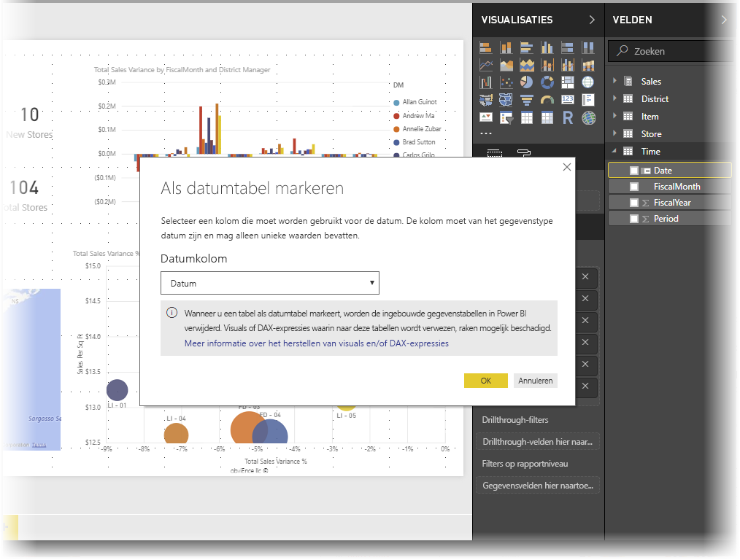
Task: Check the Date field checkbox
Action: click(633, 170)
